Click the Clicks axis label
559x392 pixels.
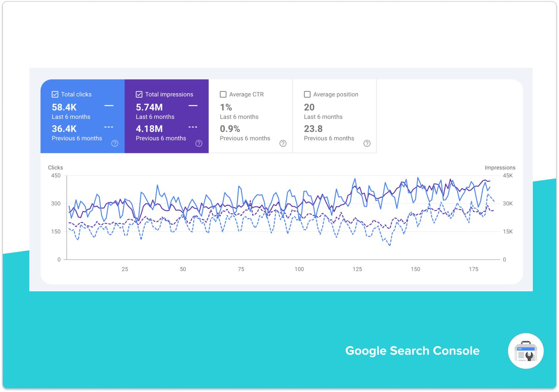[55, 167]
